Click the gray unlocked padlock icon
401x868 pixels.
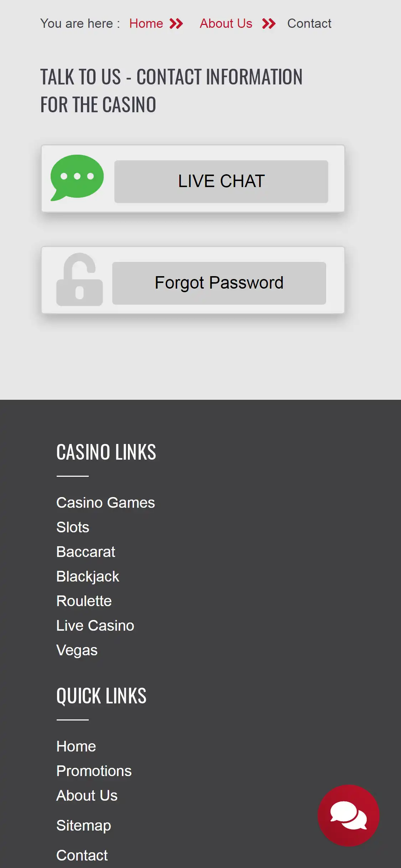79,280
